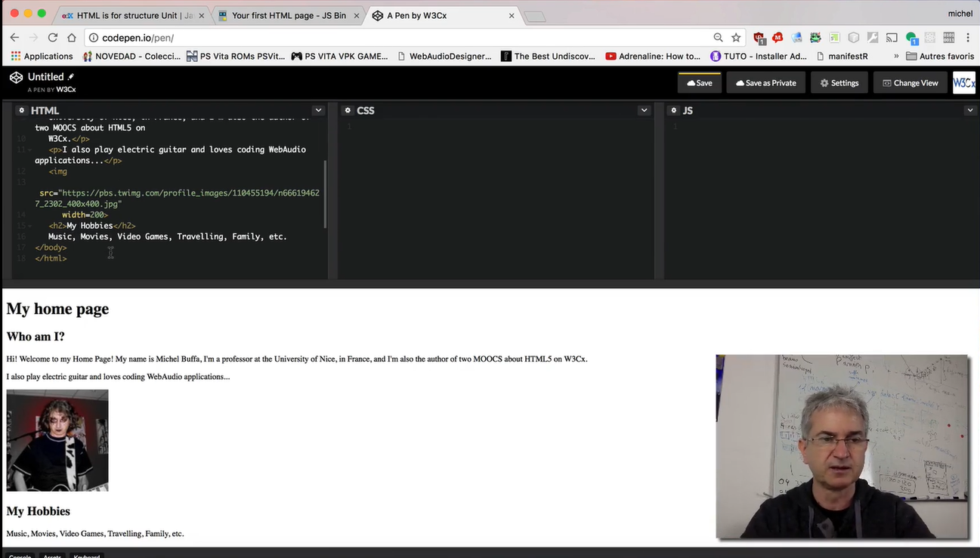The width and height of the screenshot is (980, 558).
Task: Reload the page with refresh icon
Action: click(52, 38)
